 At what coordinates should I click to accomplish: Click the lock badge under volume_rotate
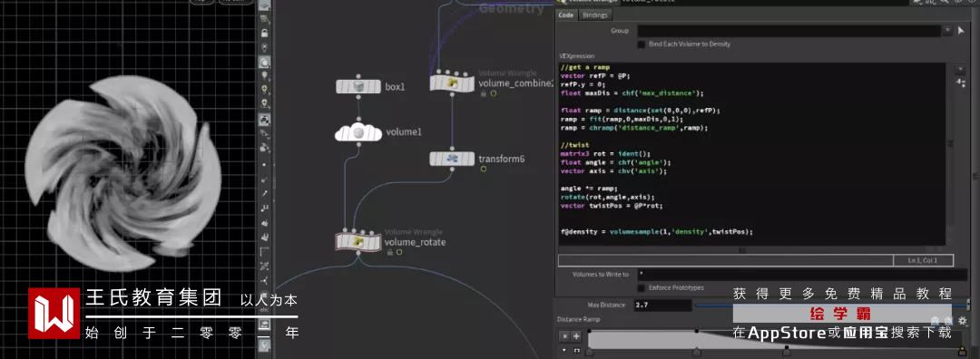point(389,252)
